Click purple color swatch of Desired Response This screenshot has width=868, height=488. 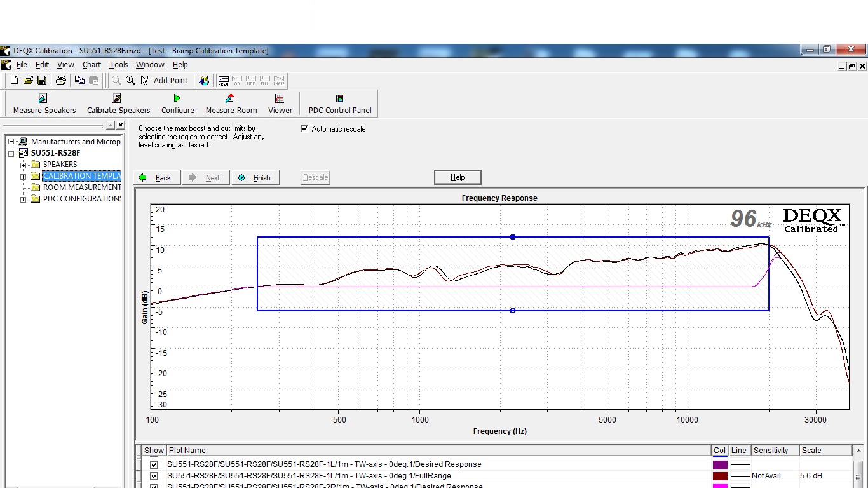tap(720, 464)
